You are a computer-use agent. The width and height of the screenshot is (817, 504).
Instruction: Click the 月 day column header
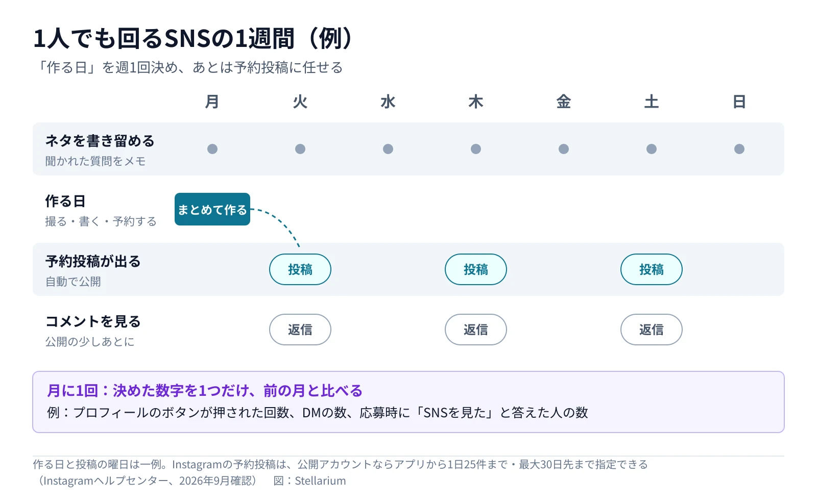pos(212,102)
